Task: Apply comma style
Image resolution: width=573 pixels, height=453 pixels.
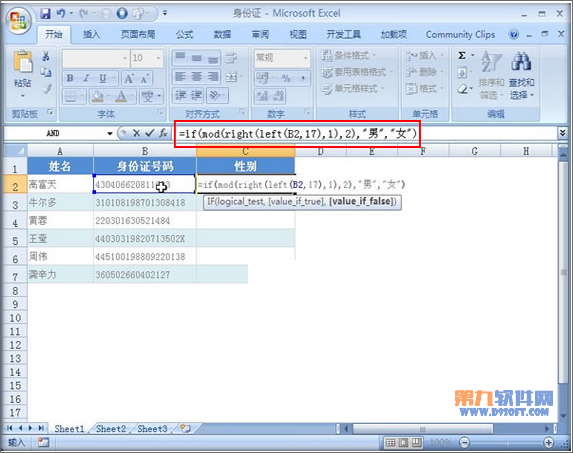Action: (x=303, y=78)
